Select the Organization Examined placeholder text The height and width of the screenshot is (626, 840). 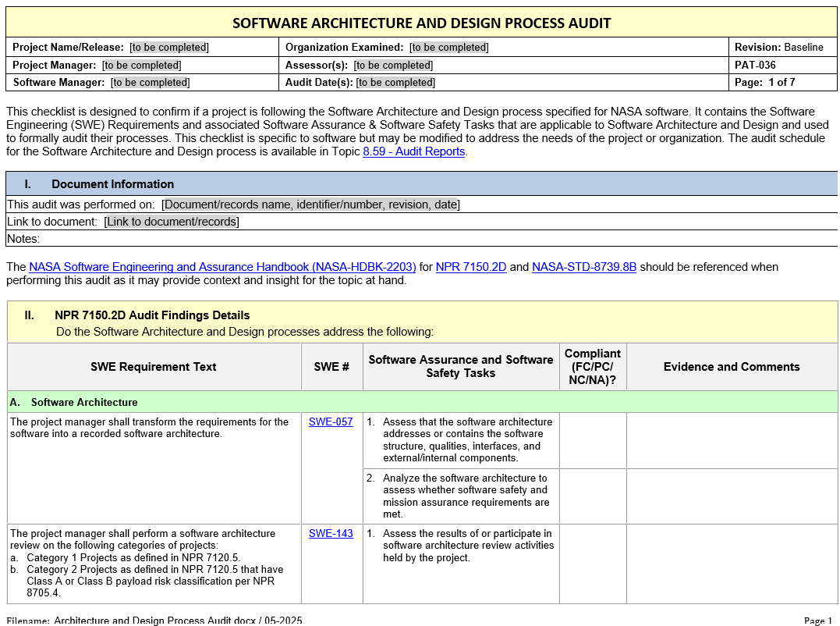pyautogui.click(x=449, y=48)
